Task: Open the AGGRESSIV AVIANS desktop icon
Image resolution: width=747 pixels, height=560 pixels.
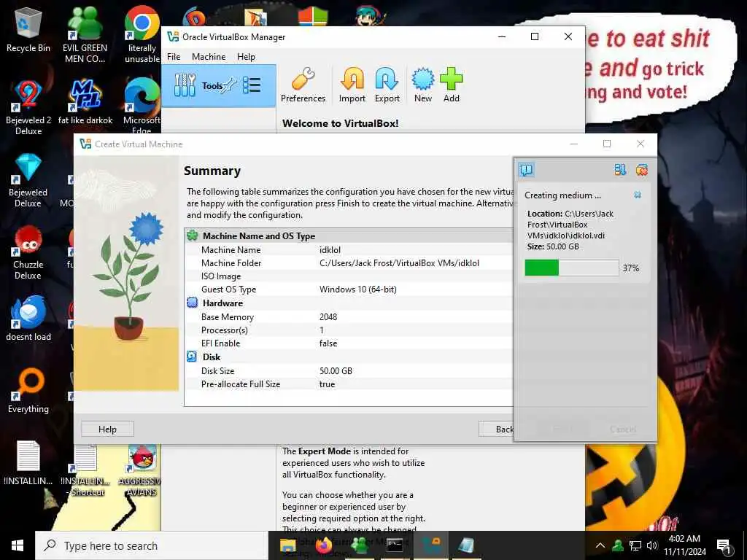Action: point(142,470)
